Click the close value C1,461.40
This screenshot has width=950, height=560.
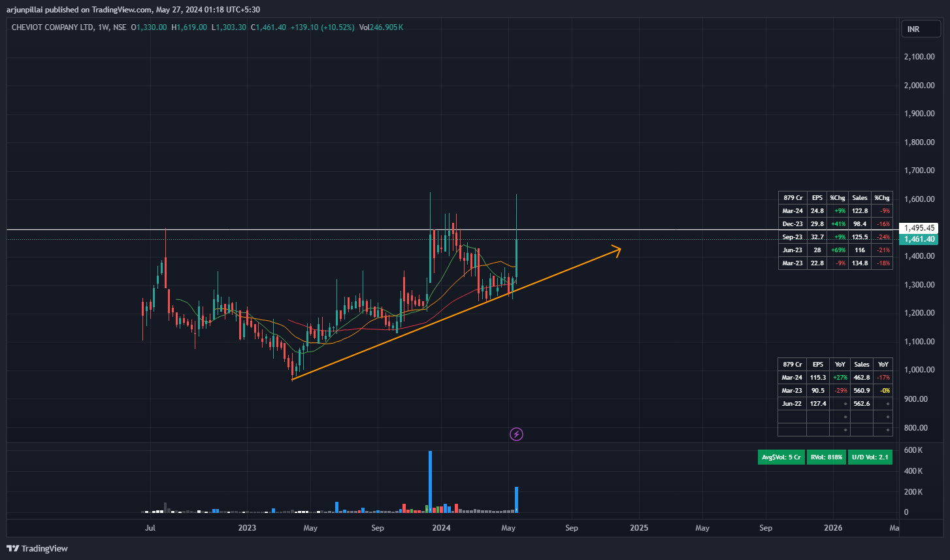(x=268, y=27)
